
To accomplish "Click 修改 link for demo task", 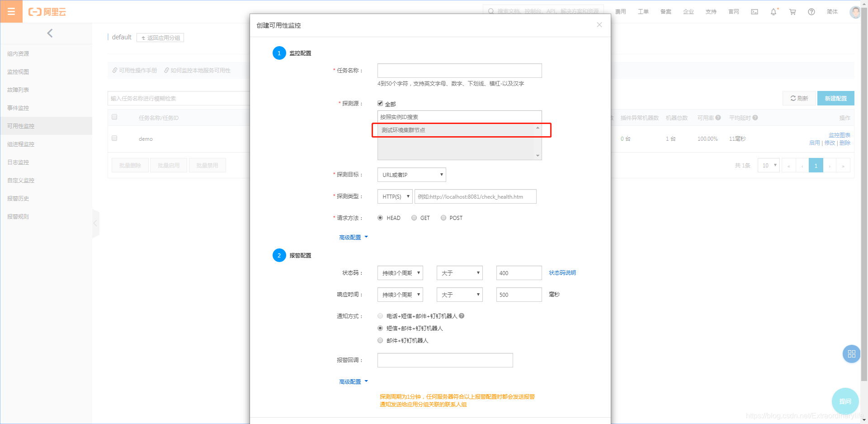I will click(830, 143).
